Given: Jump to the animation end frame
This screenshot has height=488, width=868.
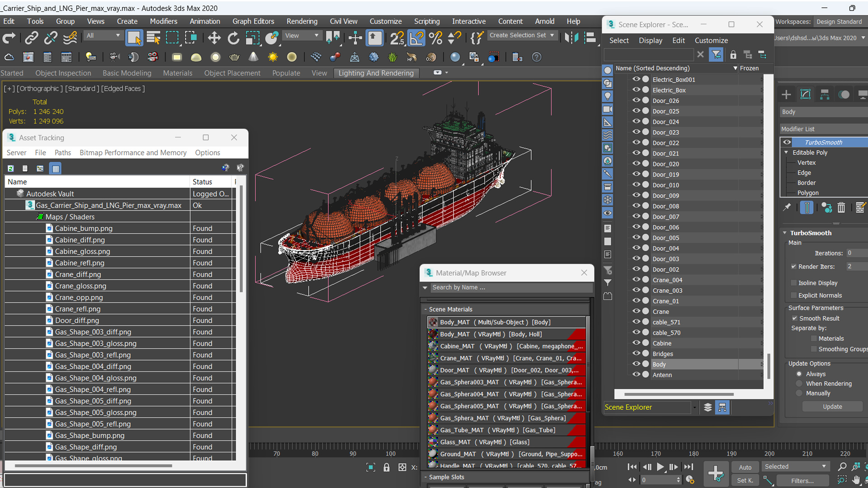Looking at the screenshot, I should coord(689,467).
